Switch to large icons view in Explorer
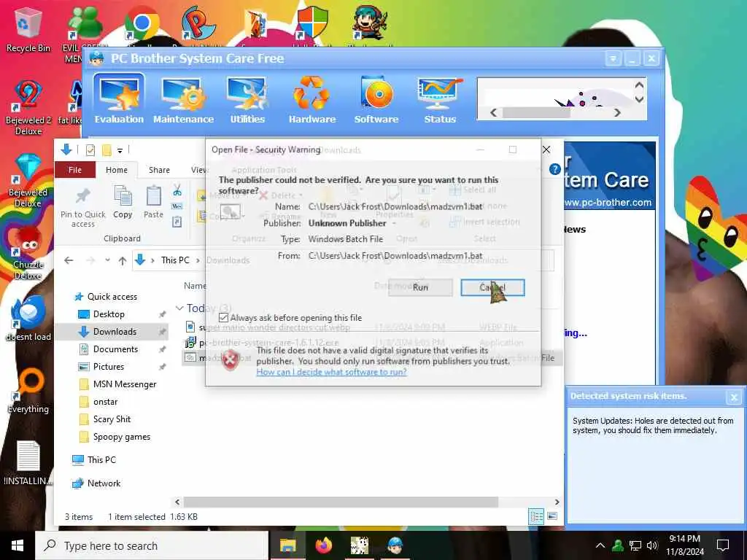This screenshot has width=747, height=560. click(552, 516)
